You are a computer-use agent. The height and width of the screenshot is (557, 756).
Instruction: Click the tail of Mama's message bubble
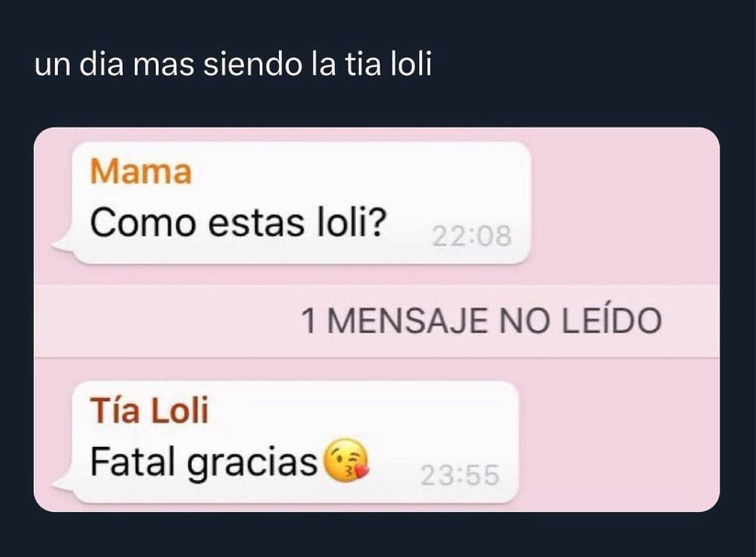tap(64, 244)
